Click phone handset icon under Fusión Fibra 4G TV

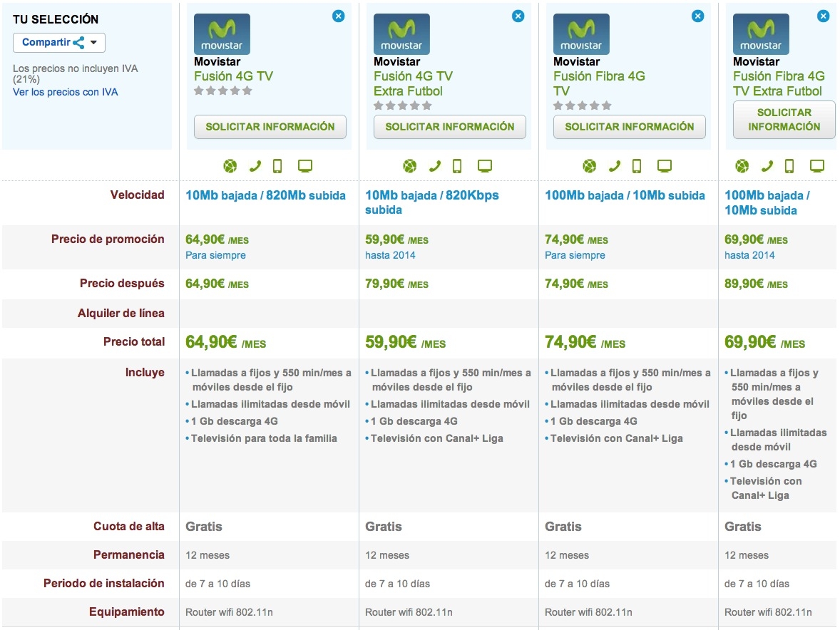(615, 167)
